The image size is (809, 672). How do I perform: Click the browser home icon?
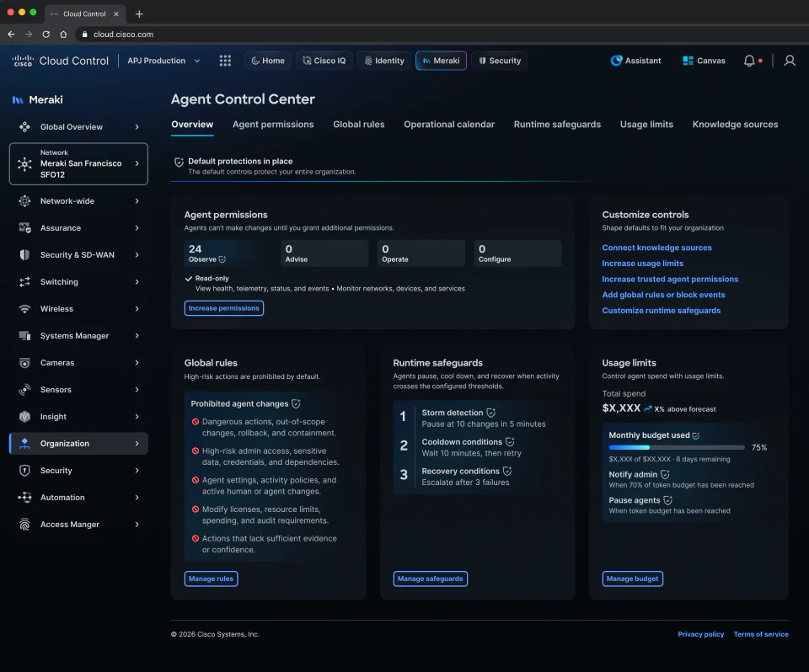pyautogui.click(x=63, y=34)
